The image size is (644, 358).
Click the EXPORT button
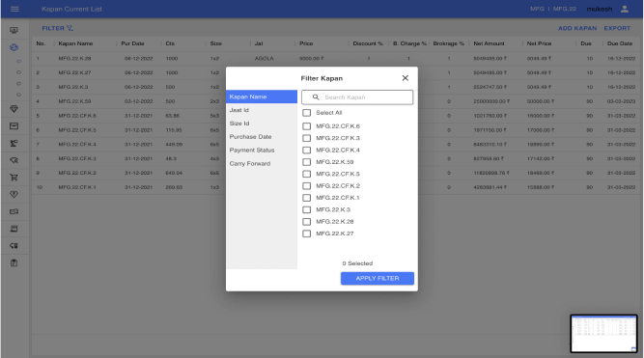617,28
